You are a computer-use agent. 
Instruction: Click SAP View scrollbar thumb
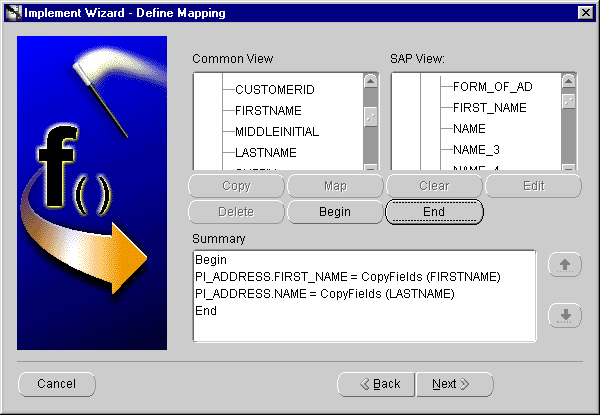pos(569,101)
